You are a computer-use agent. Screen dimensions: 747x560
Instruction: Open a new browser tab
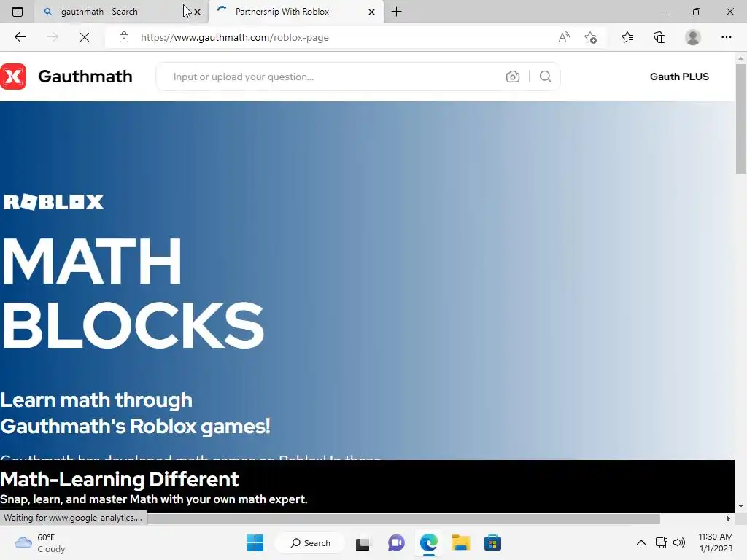(396, 12)
